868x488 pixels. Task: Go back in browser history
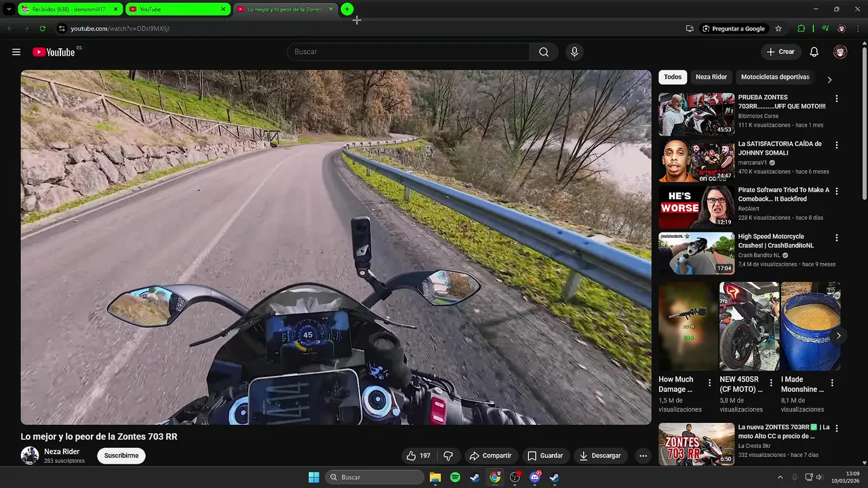(x=9, y=28)
